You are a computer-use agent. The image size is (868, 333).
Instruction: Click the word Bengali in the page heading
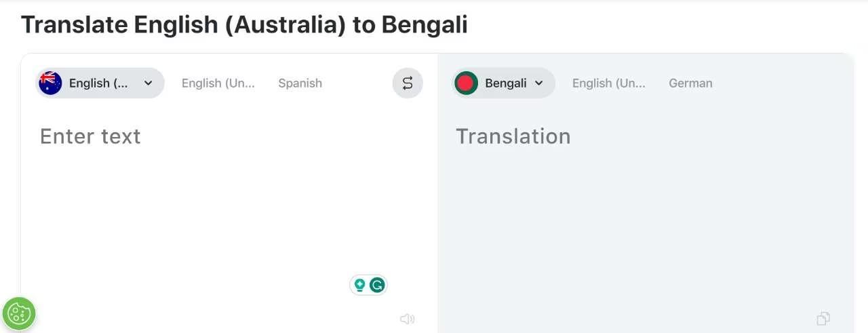pos(425,25)
